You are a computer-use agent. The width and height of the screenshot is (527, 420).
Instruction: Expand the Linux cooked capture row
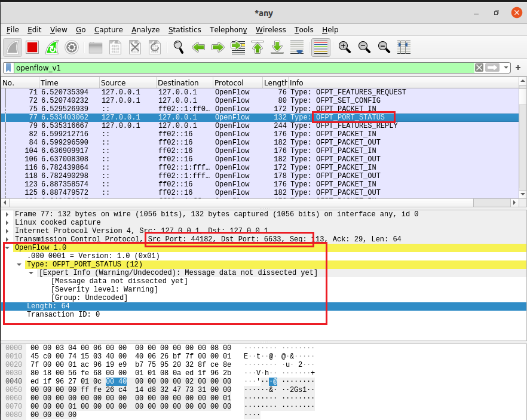[x=7, y=222]
